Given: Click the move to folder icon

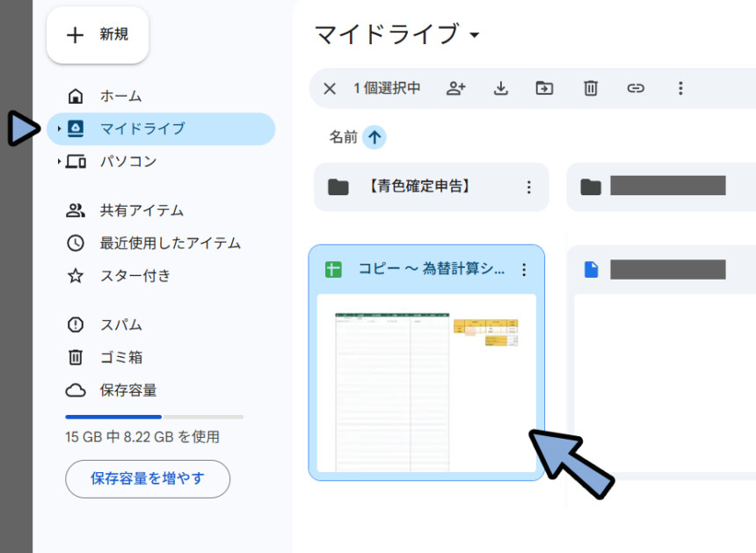Looking at the screenshot, I should (x=545, y=88).
